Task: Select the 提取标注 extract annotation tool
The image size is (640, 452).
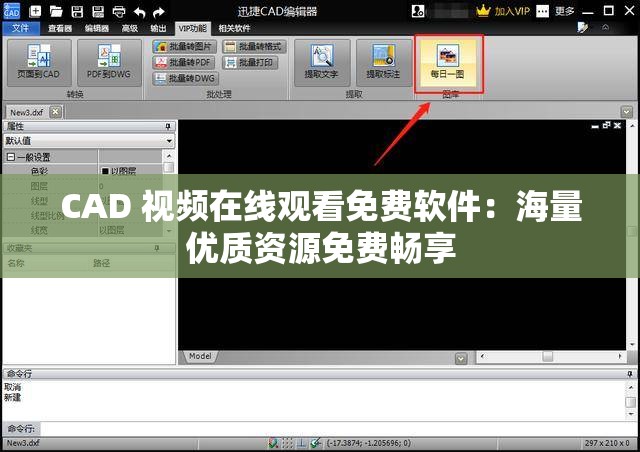Action: [x=384, y=62]
